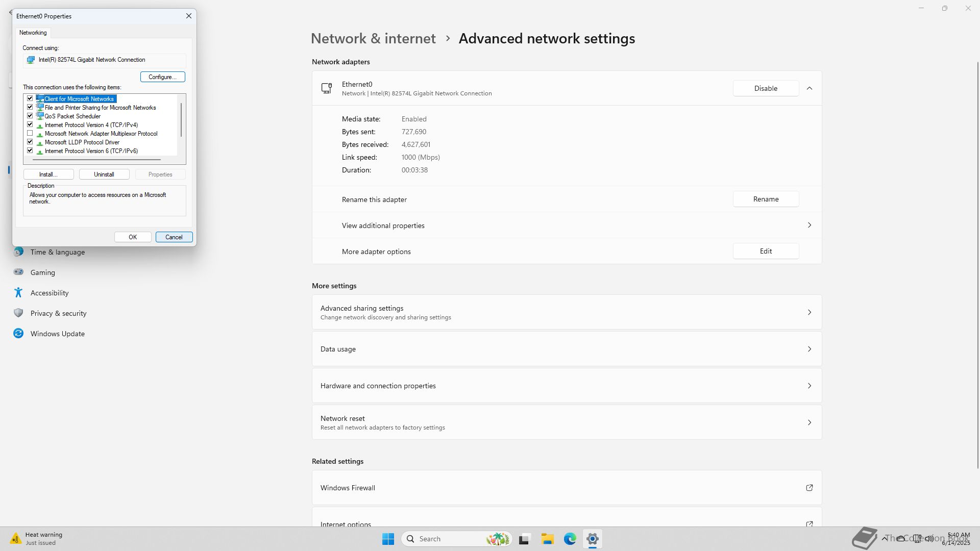Go back to Network & internet breadcrumb
The height and width of the screenshot is (551, 980).
(373, 39)
